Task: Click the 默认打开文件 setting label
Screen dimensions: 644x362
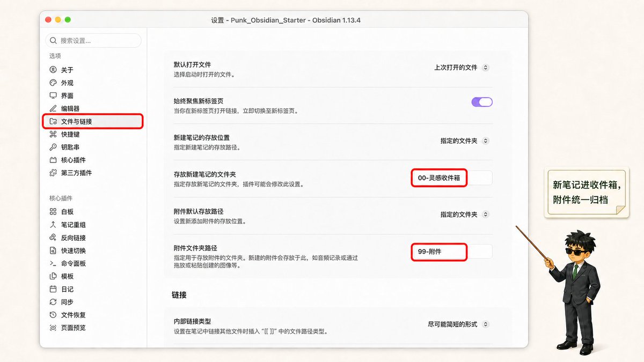Action: coord(192,64)
